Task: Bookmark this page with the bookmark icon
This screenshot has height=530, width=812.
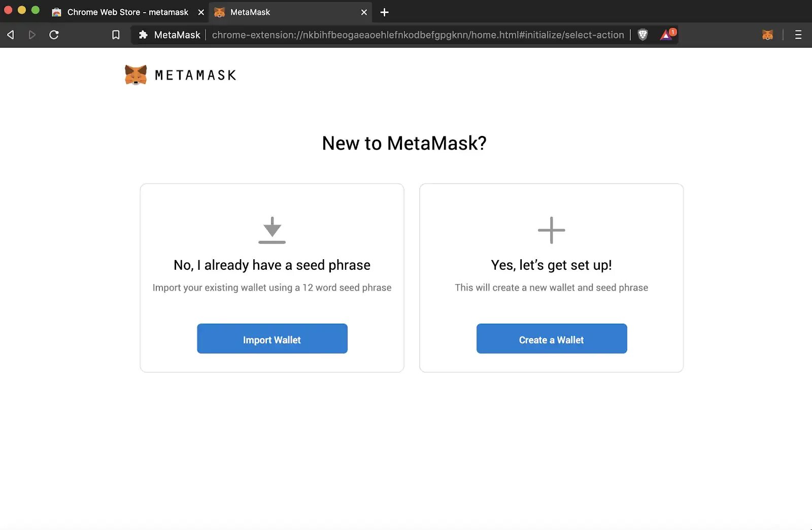Action: [116, 34]
